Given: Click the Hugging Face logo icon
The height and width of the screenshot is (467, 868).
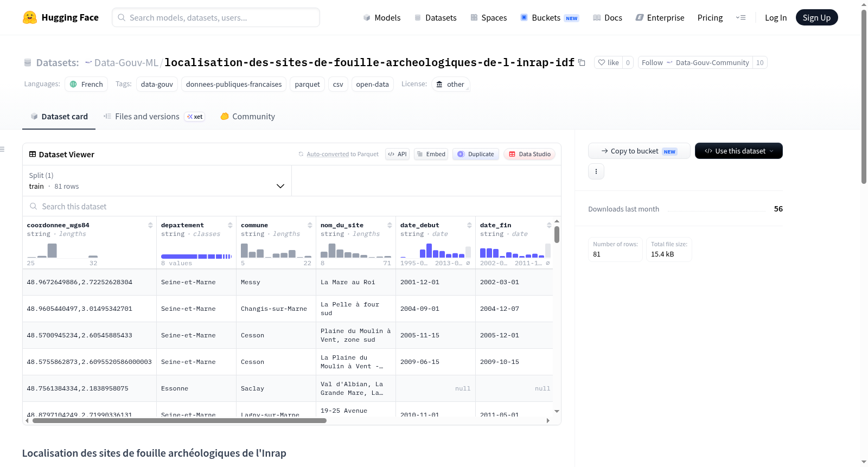Looking at the screenshot, I should click(x=30, y=17).
